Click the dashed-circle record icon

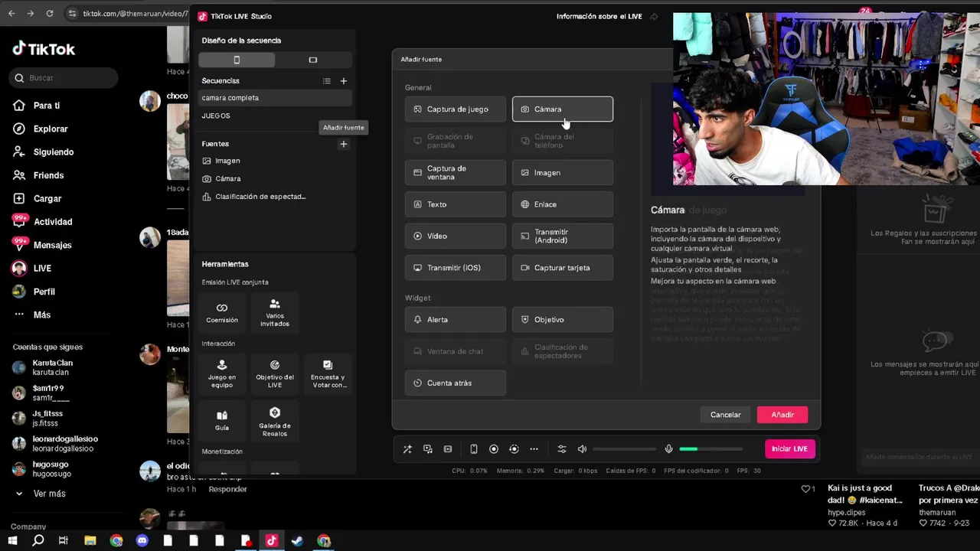click(514, 449)
